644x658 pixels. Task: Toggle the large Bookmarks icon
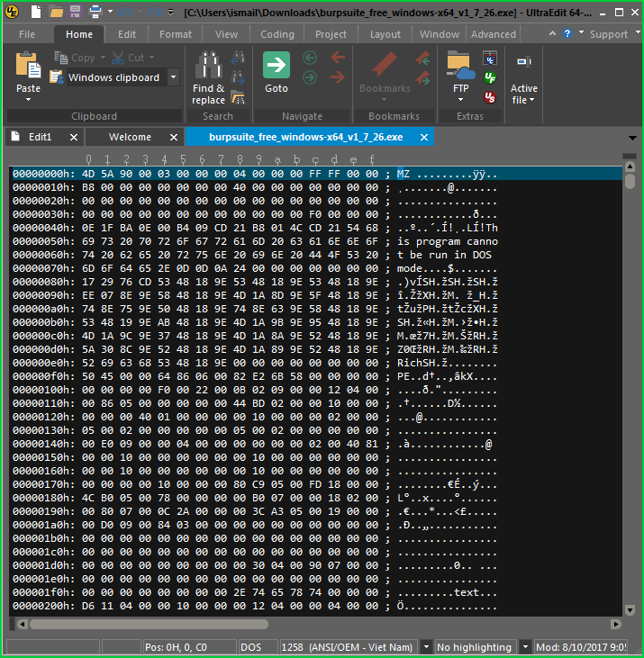pyautogui.click(x=384, y=65)
